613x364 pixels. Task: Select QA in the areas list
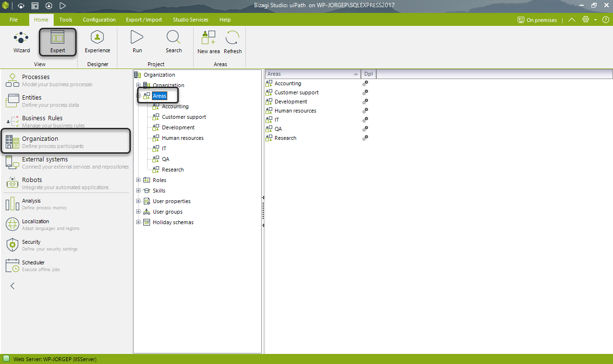click(278, 129)
